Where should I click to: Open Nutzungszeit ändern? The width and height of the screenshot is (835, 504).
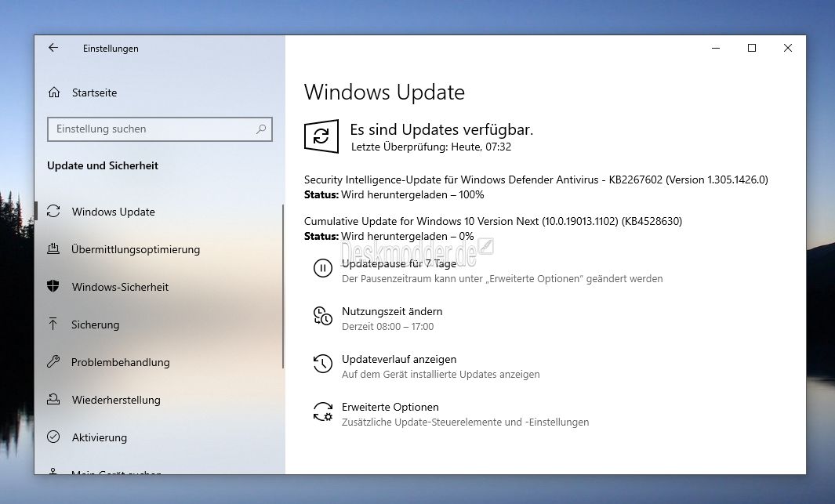(392, 311)
